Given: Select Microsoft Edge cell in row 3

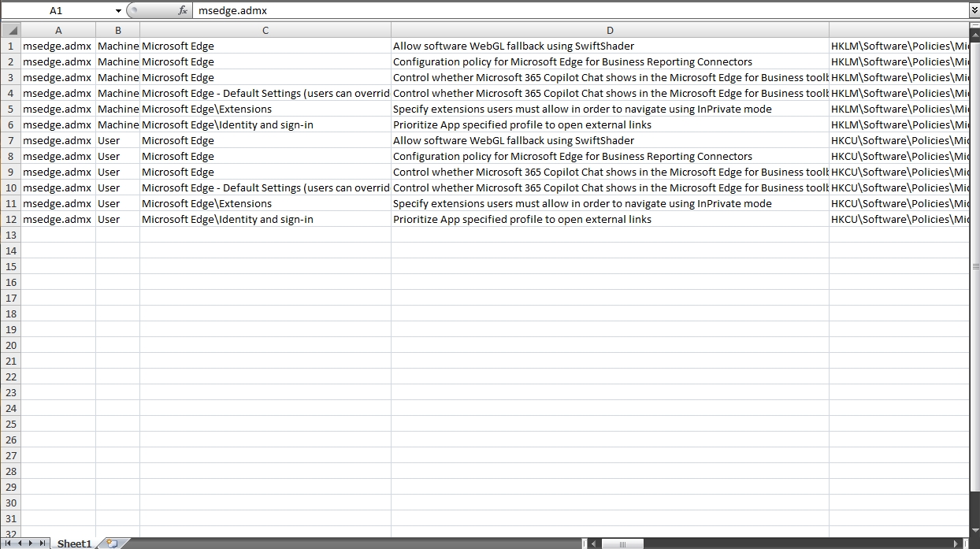Looking at the screenshot, I should (265, 77).
